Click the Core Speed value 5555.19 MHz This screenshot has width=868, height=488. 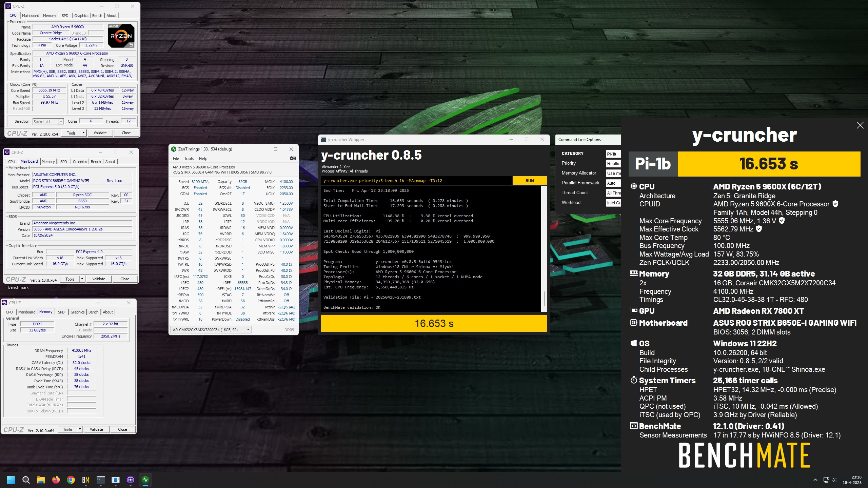click(x=50, y=90)
